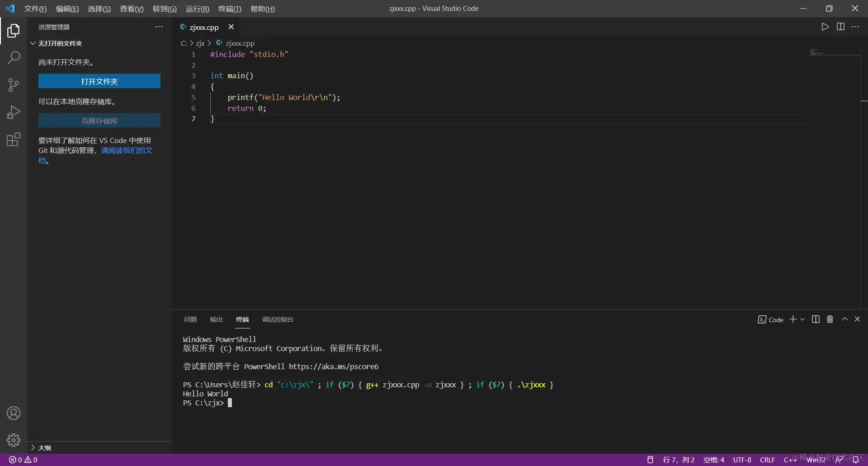Open the 编辑(E) menu

67,9
